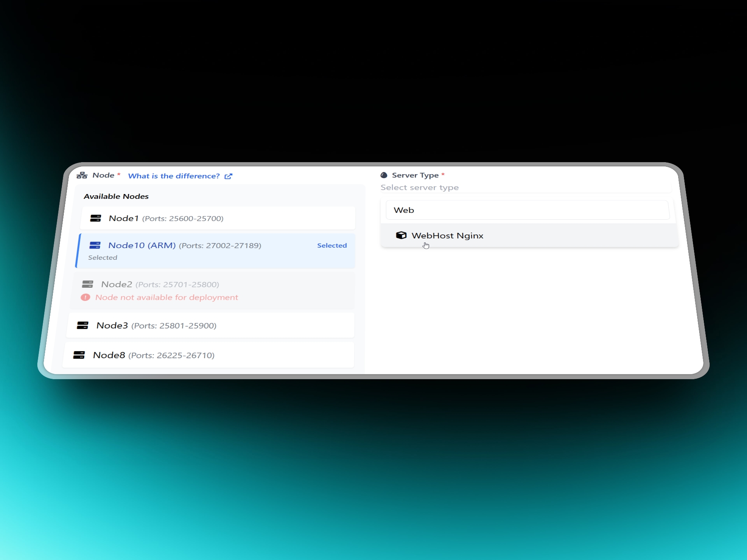Choose the WebHost Nginx option
This screenshot has width=747, height=560.
(530, 235)
